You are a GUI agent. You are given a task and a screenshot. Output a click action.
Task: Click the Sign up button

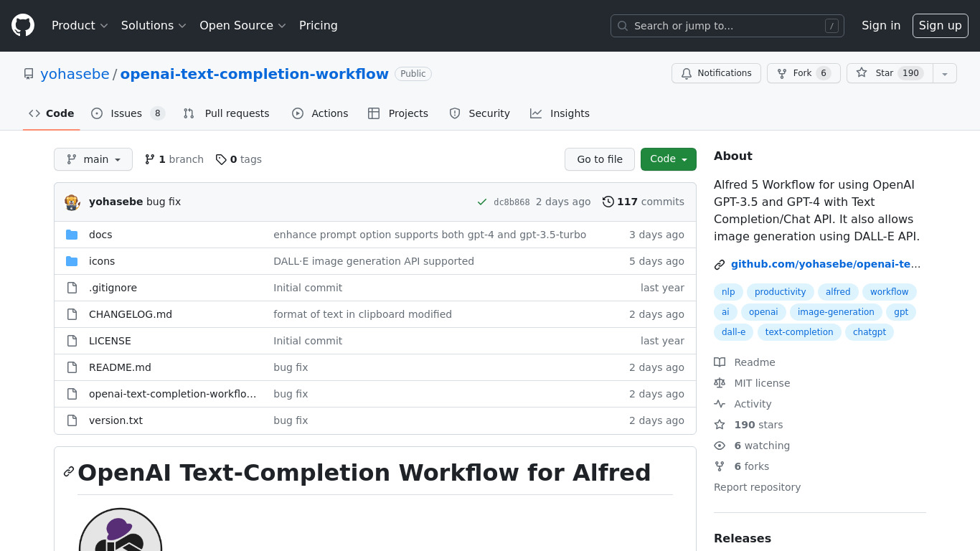click(x=941, y=26)
